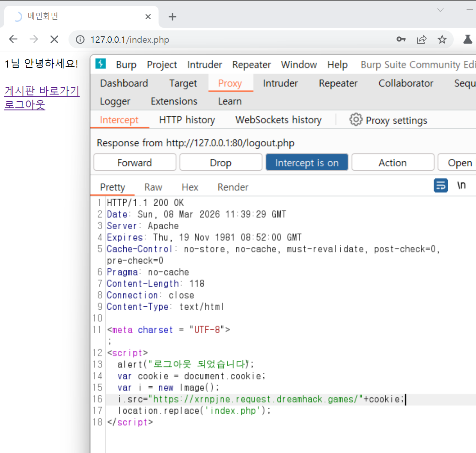
Task: Open the Help menu
Action: 338,65
